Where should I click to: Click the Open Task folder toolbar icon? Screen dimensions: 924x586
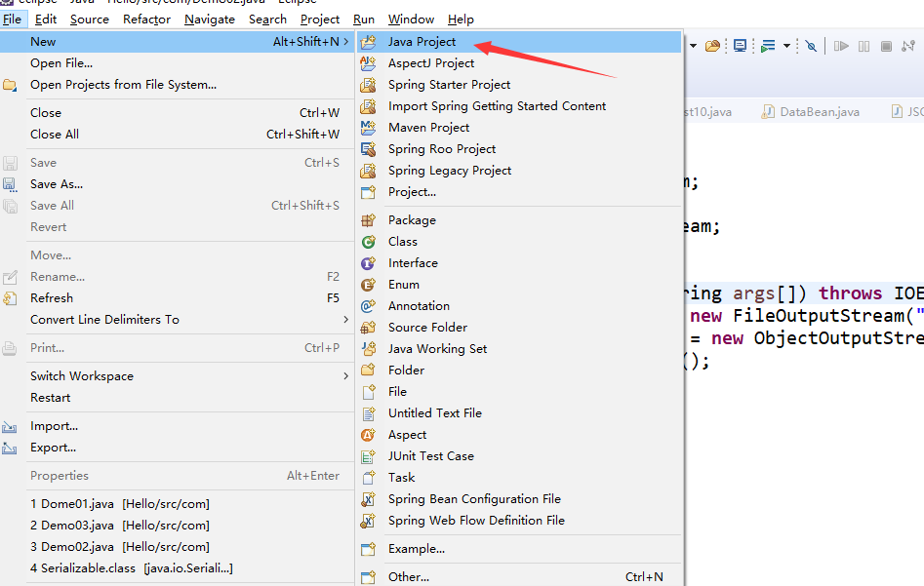click(712, 46)
